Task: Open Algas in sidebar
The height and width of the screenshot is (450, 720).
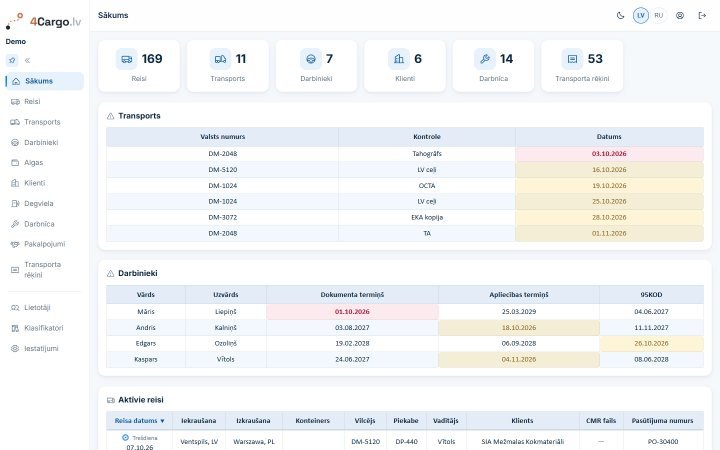Action: click(45, 163)
